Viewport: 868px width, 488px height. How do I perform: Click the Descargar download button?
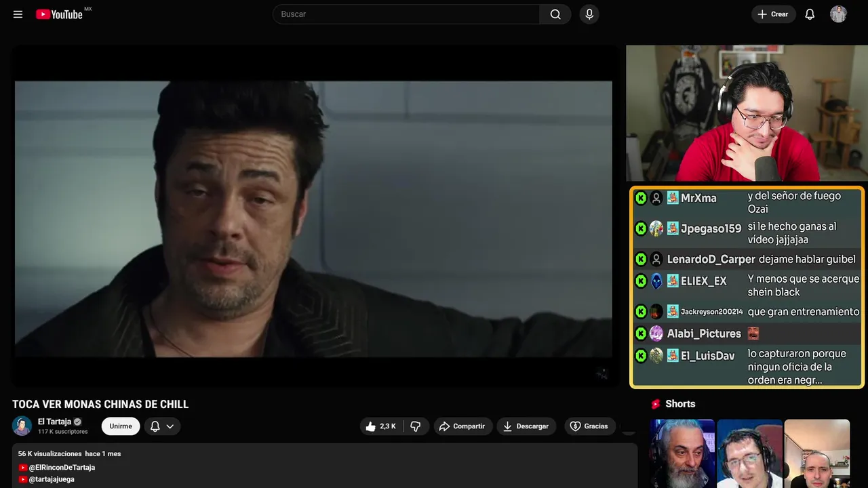coord(526,426)
